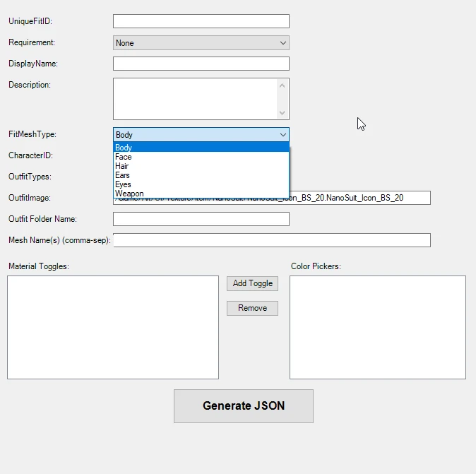
Task: Select Body in FitMeshType list
Action: tap(201, 148)
